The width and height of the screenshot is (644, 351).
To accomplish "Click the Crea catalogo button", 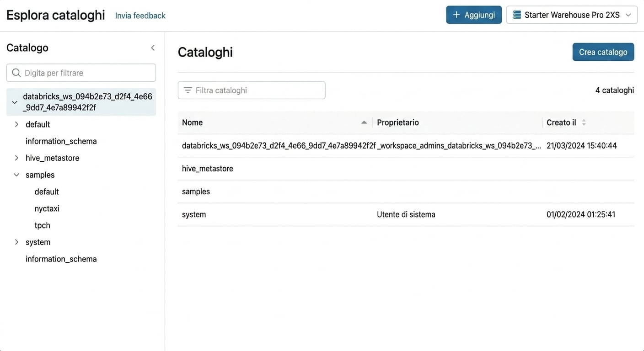I will click(x=603, y=52).
